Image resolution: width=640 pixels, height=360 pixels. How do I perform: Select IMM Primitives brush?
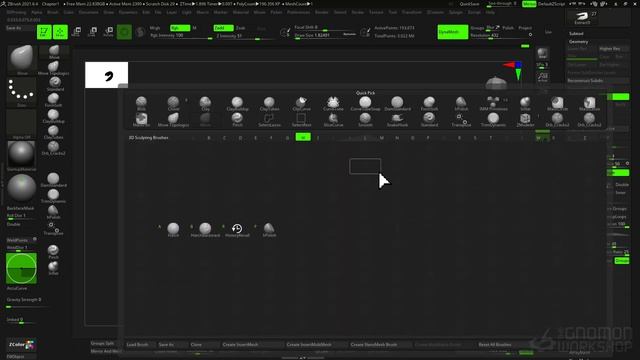[x=493, y=104]
